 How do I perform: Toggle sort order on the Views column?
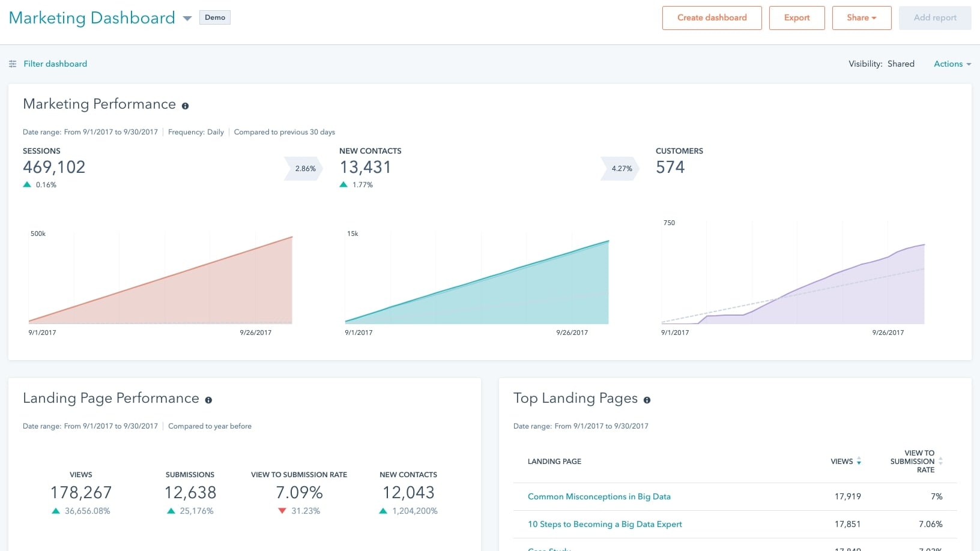click(x=859, y=462)
